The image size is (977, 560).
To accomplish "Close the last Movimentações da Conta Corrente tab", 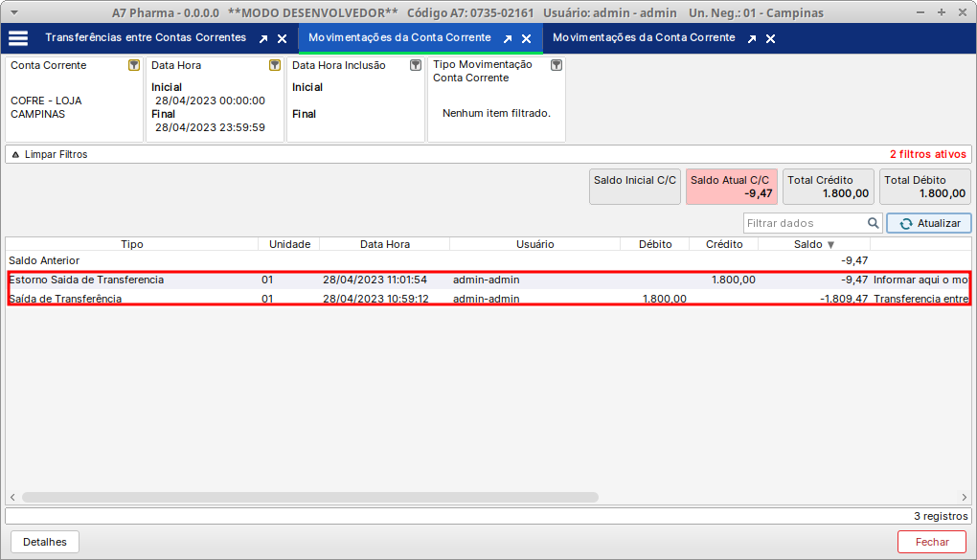I will tap(771, 39).
